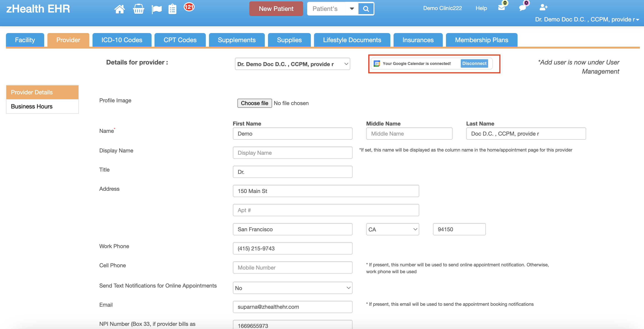
Task: Switch to the Facility tab
Action: coord(25,40)
